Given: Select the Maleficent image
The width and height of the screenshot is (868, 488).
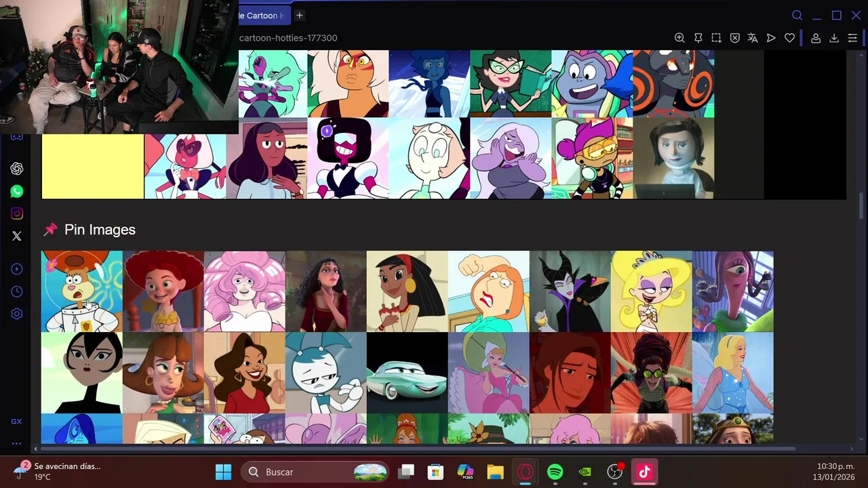Looking at the screenshot, I should click(570, 291).
